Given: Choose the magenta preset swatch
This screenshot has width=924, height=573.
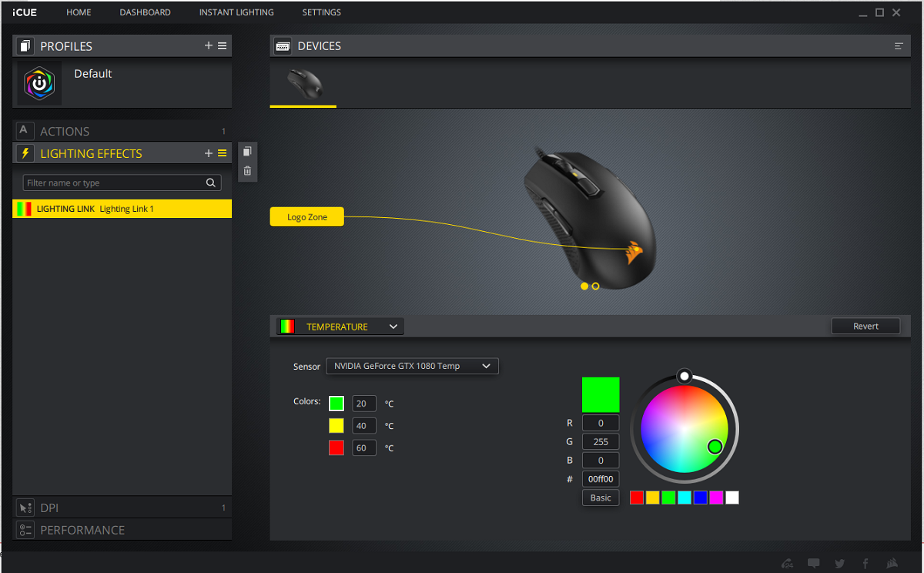Looking at the screenshot, I should tap(716, 498).
